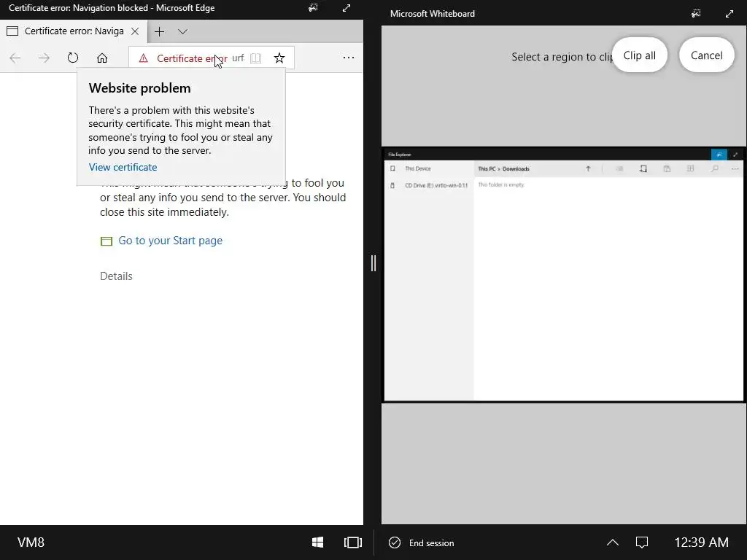This screenshot has height=560, width=747.
Task: Expand Whiteboard window to full screen
Action: click(x=729, y=13)
